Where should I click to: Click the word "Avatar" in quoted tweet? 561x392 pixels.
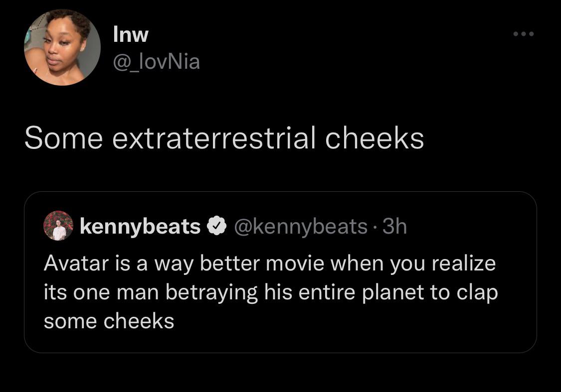coord(76,262)
